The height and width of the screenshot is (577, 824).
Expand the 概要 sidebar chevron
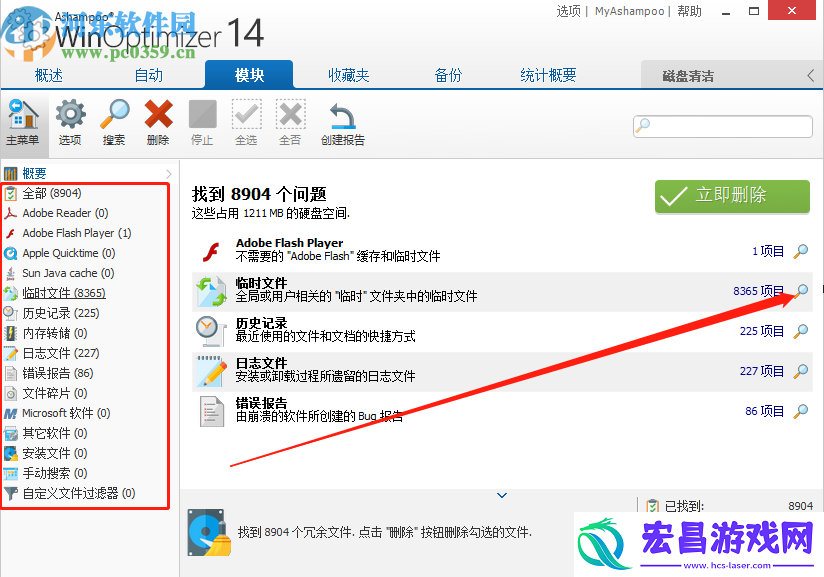coord(169,173)
